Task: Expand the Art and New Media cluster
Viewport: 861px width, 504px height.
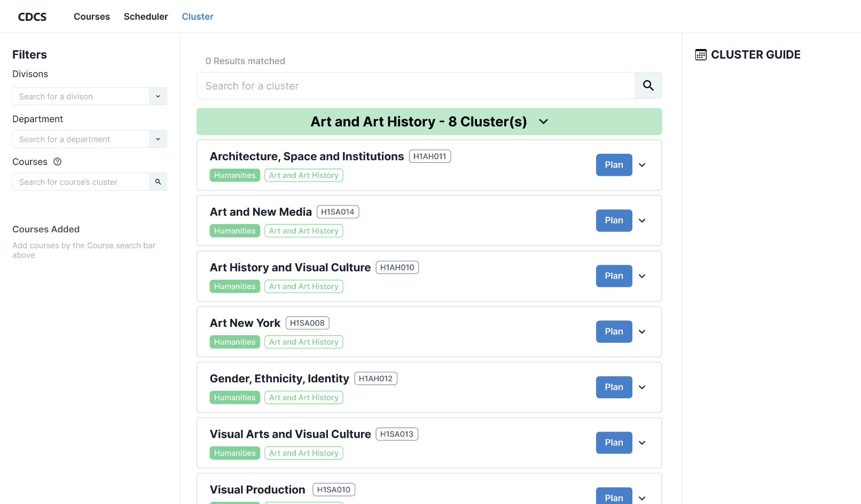Action: coord(642,220)
